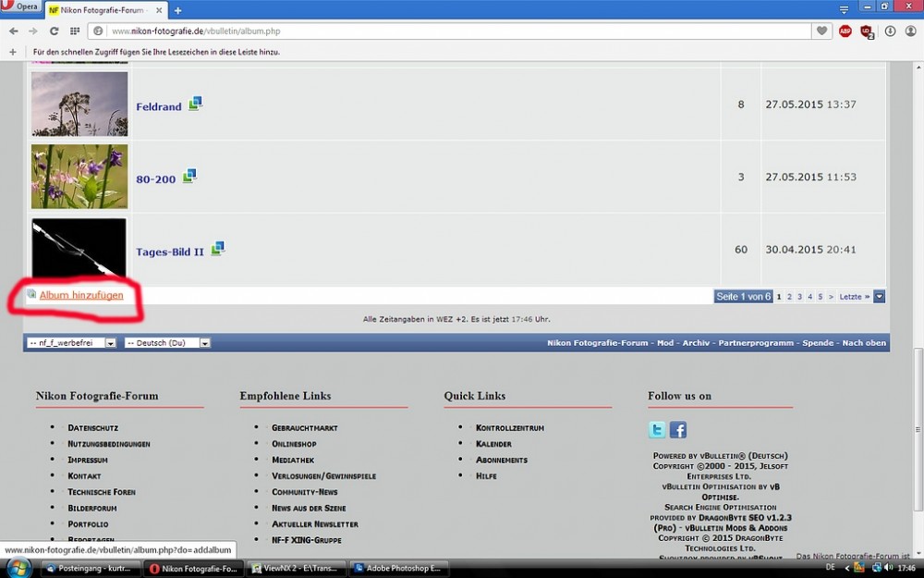The width and height of the screenshot is (924, 578).
Task: Open the Onlineshop link
Action: (294, 444)
